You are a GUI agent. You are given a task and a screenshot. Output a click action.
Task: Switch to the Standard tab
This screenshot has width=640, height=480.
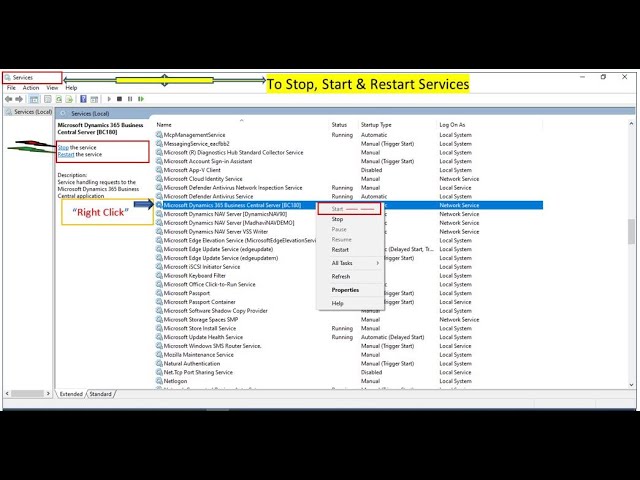100,394
